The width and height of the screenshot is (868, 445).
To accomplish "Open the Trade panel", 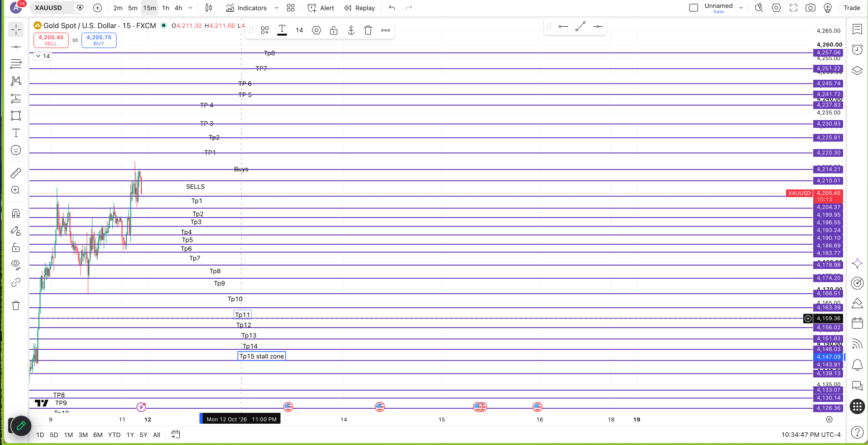I will (852, 8).
